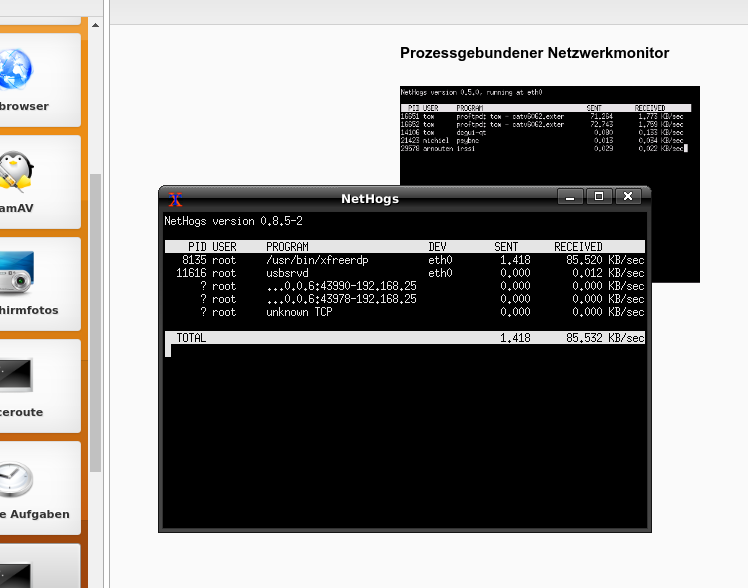Click the X icon in NetHogs title bar
The width and height of the screenshot is (748, 588).
click(x=176, y=198)
